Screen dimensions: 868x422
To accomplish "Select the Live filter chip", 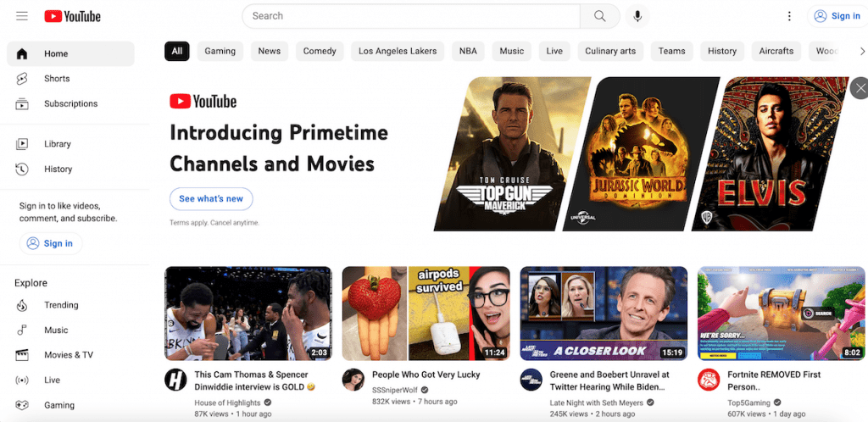I will tap(554, 51).
